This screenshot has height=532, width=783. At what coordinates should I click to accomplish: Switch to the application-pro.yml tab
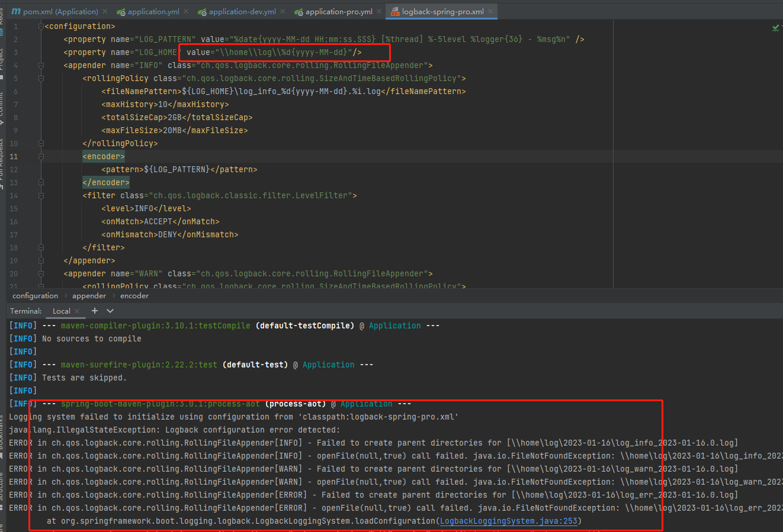pyautogui.click(x=338, y=11)
